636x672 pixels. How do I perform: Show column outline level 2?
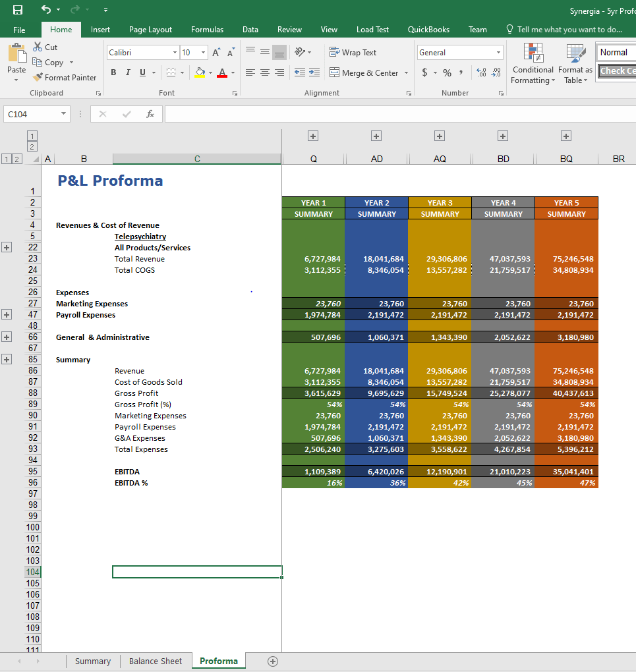(x=32, y=147)
